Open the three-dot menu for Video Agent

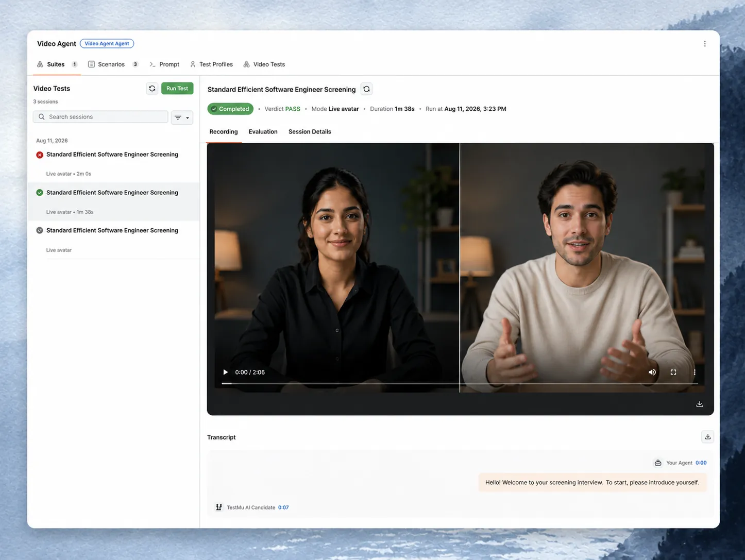click(705, 44)
